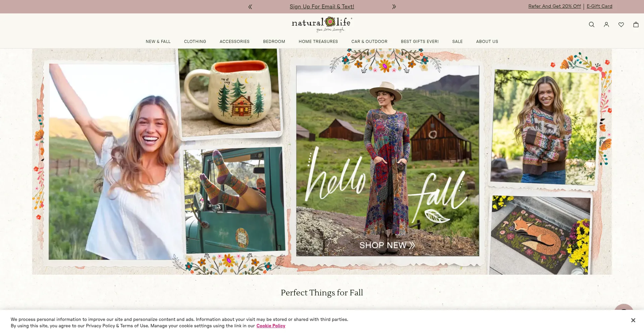Advance to next promo banner message
Viewport: 644px width, 333px height.
pos(394,7)
